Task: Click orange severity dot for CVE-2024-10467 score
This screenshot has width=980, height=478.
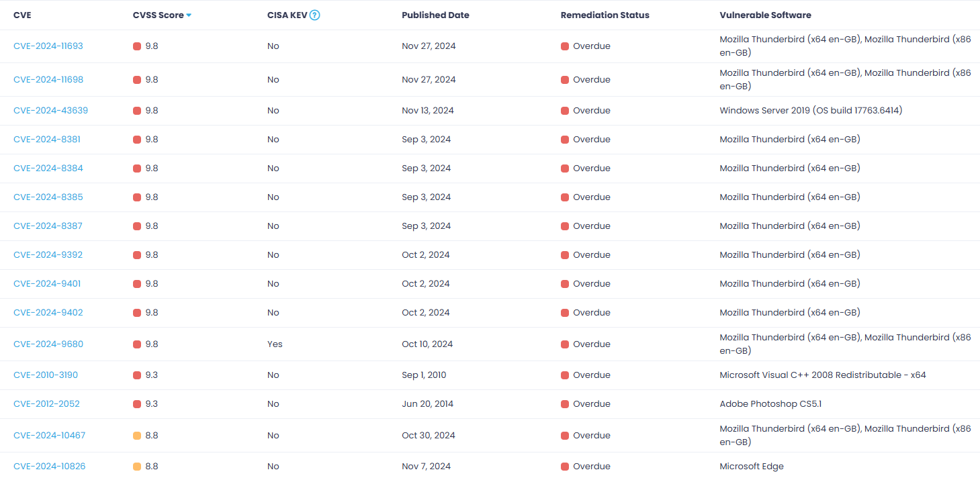Action: [x=137, y=436]
